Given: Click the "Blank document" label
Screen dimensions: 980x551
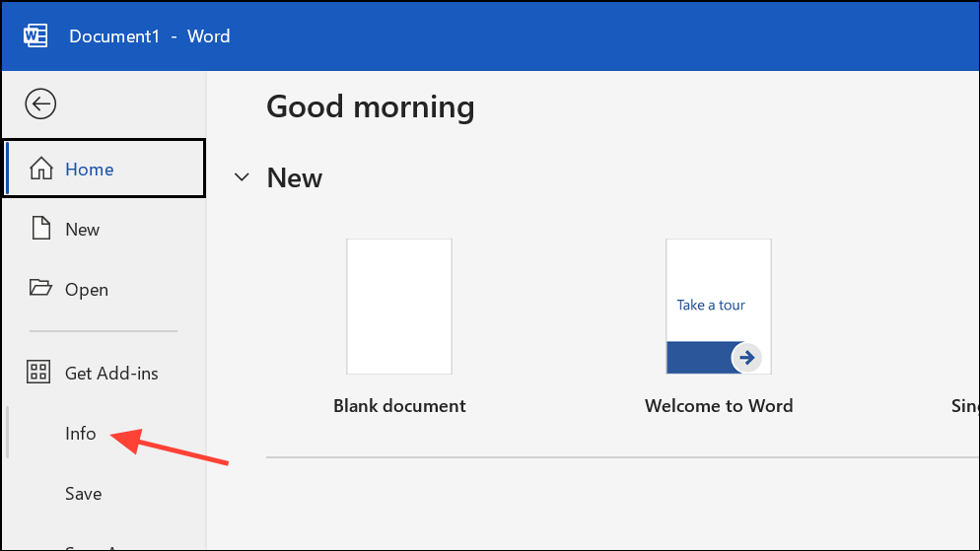Looking at the screenshot, I should tap(399, 406).
